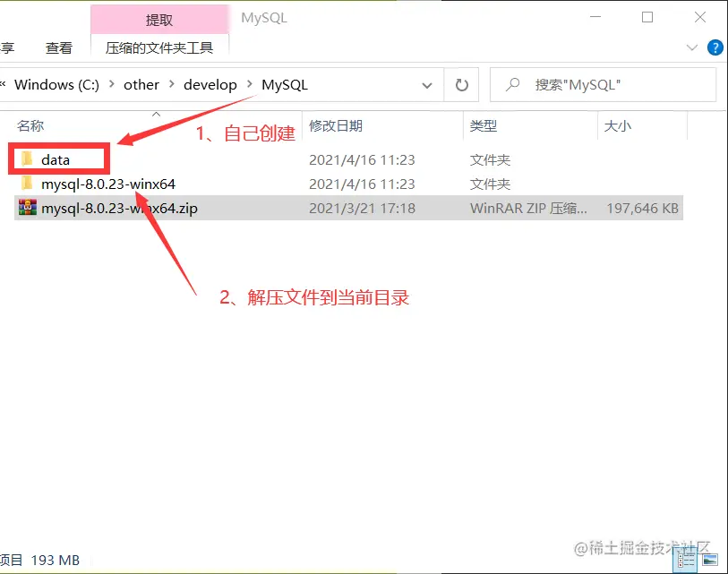Expand chevron after 'other' breadcrumb
The image size is (728, 574).
click(172, 84)
